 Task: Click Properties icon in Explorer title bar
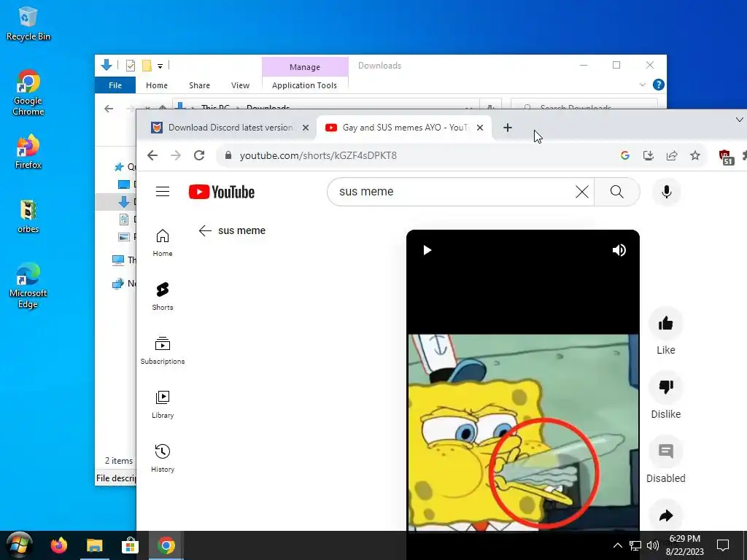(130, 66)
